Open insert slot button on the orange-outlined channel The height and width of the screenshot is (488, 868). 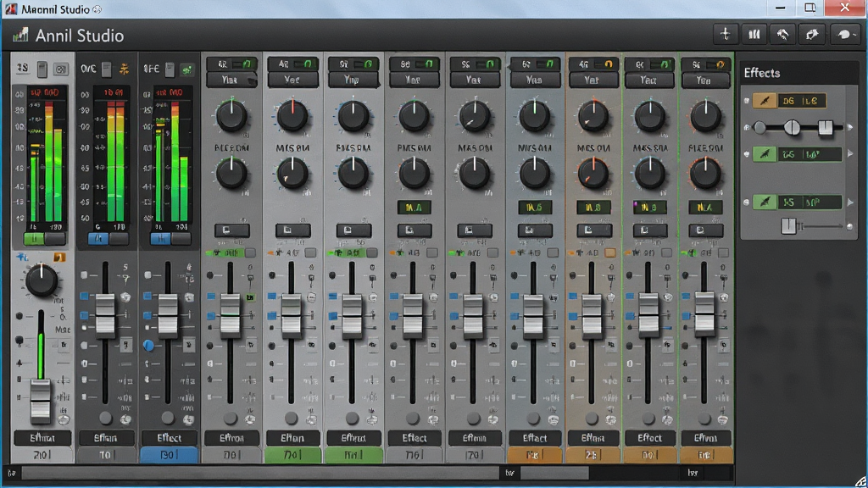click(593, 230)
